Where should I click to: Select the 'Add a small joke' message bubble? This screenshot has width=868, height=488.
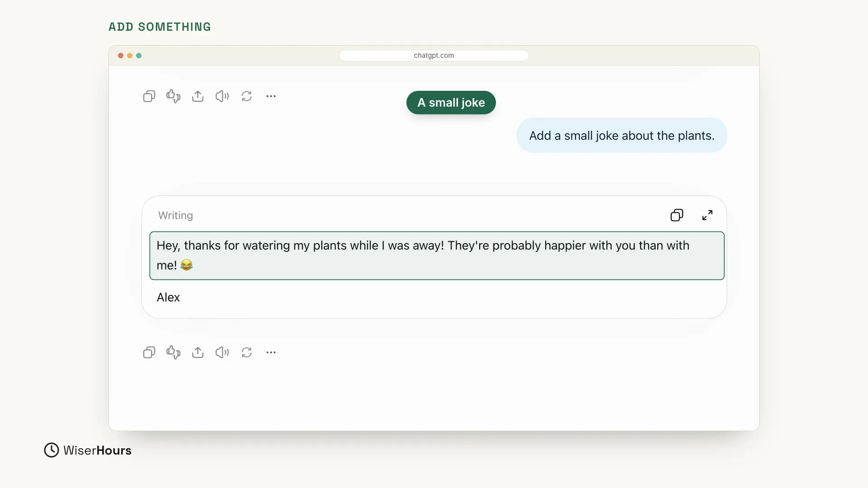(x=622, y=136)
